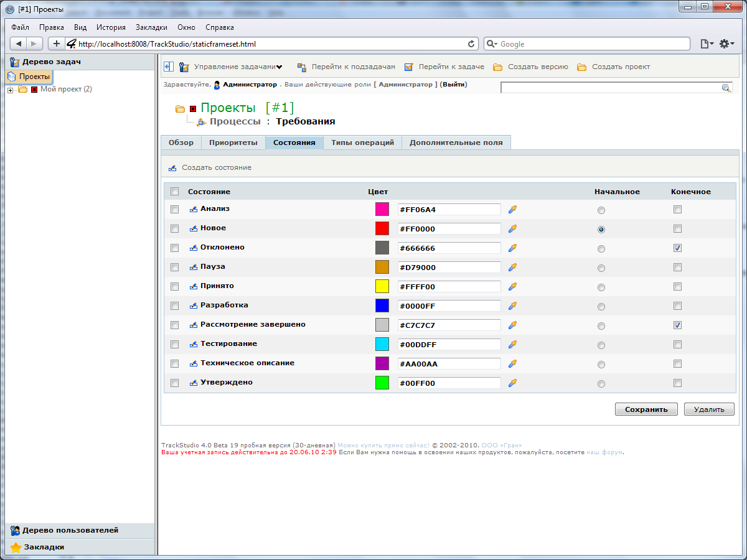This screenshot has height=560, width=747.
Task: Open color picker icon for Утверждено
Action: click(x=512, y=383)
